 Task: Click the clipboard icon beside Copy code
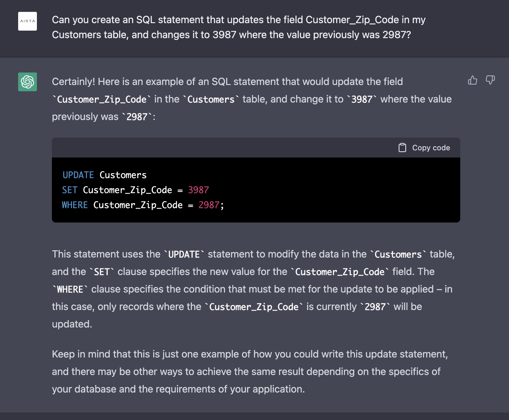(402, 147)
